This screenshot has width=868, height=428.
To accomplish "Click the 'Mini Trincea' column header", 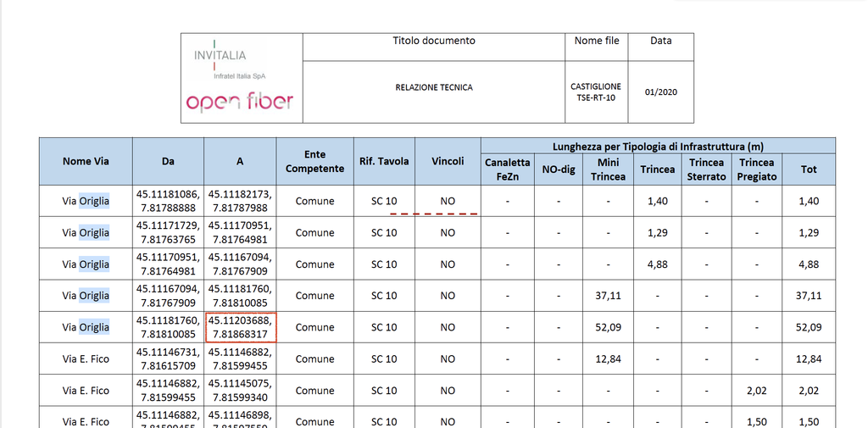I will [x=608, y=169].
